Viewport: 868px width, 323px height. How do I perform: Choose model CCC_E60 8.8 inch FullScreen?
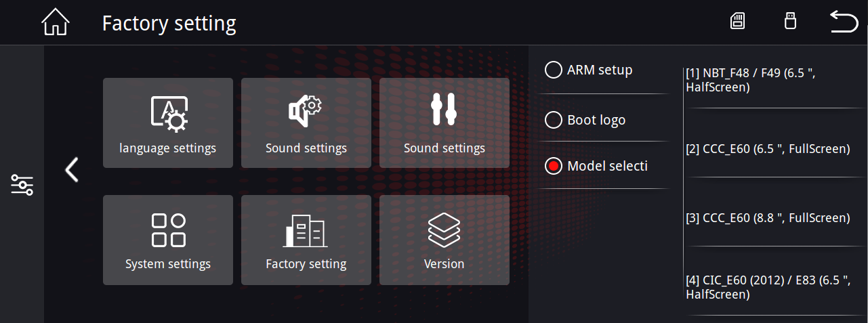[776, 218]
